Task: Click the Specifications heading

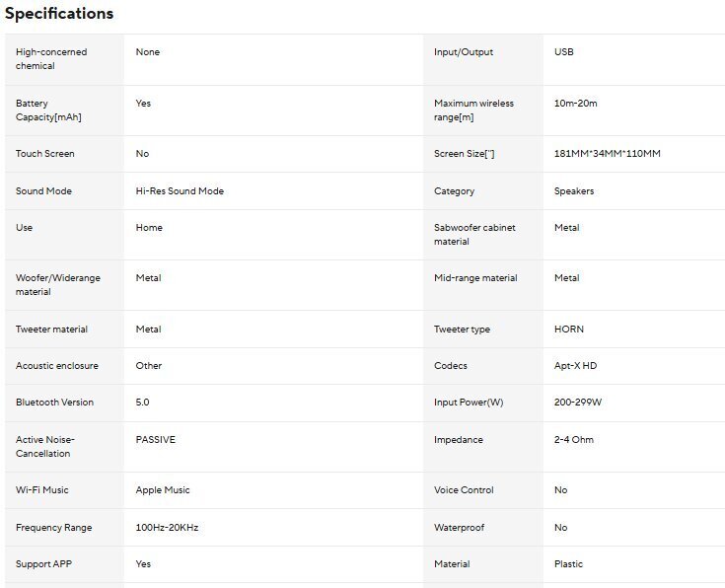Action: [59, 14]
